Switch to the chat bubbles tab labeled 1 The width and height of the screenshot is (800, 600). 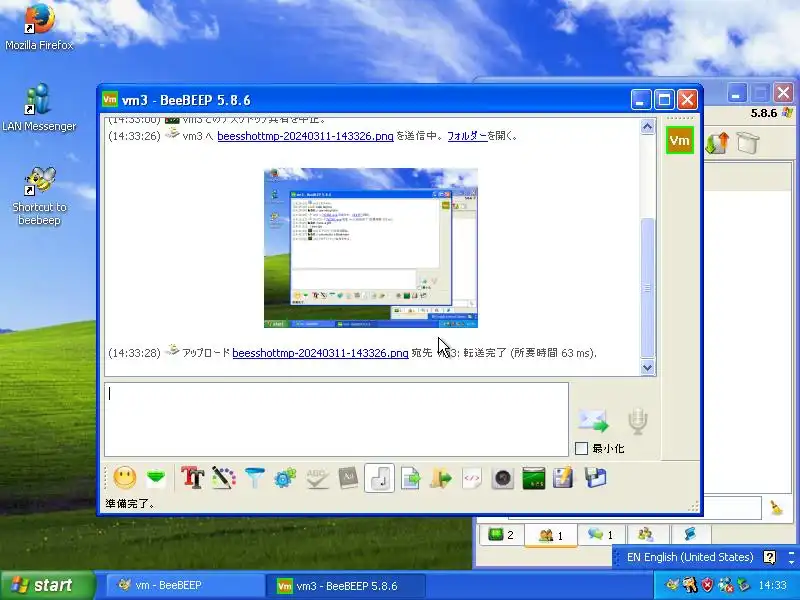coord(601,535)
